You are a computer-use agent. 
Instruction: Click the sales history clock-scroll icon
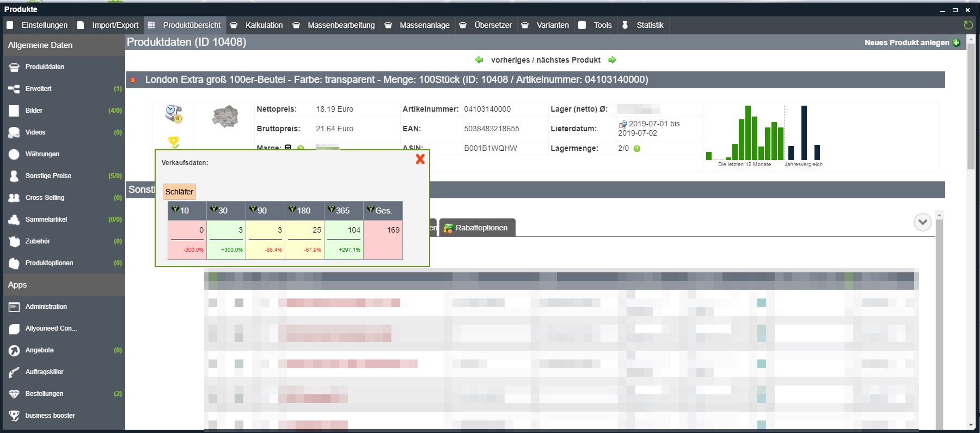point(173,113)
